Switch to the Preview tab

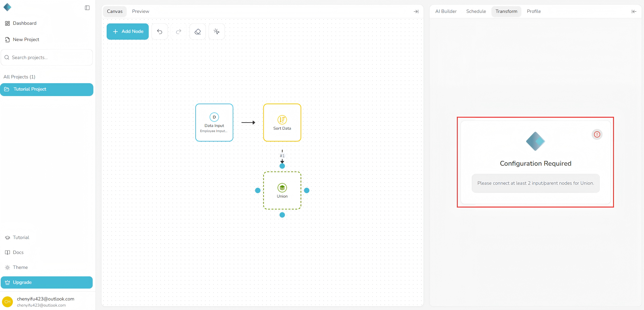point(141,12)
